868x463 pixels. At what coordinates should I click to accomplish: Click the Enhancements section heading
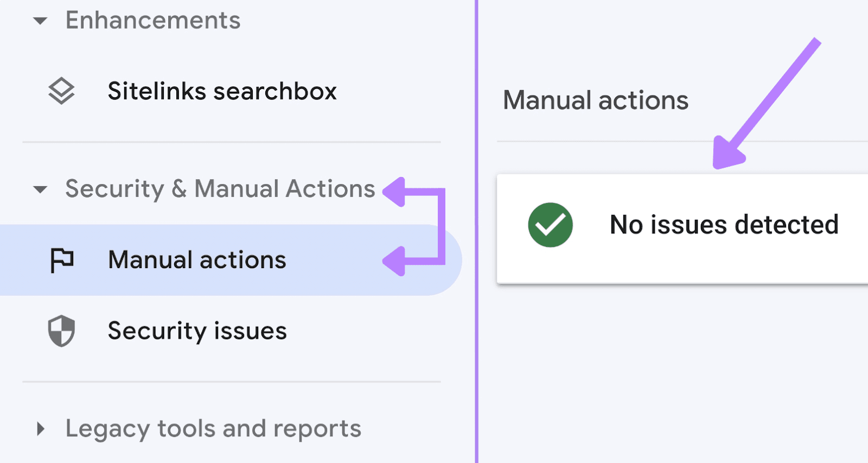[153, 21]
